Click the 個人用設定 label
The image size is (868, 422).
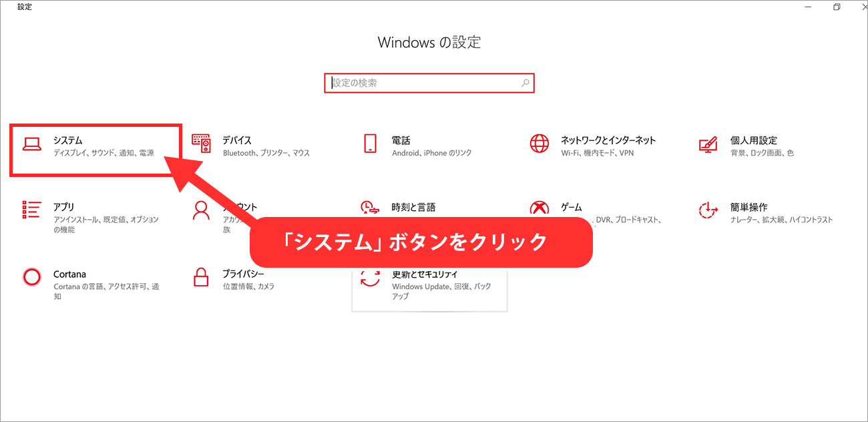tap(754, 140)
